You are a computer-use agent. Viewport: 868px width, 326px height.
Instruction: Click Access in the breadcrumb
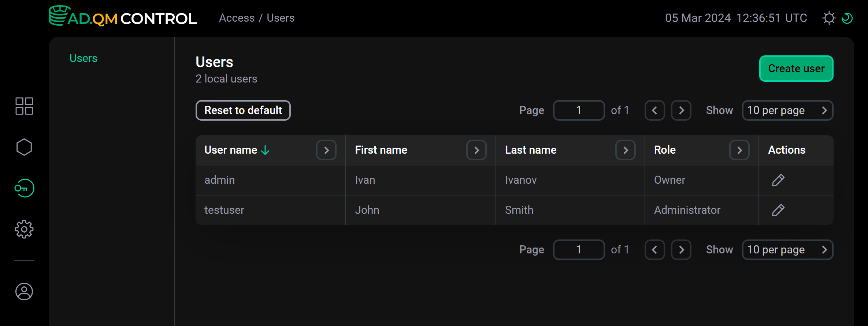point(237,18)
